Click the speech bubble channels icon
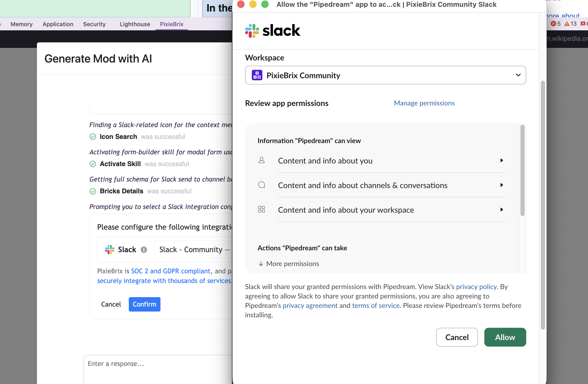Screen dimensions: 588x384 261,185
